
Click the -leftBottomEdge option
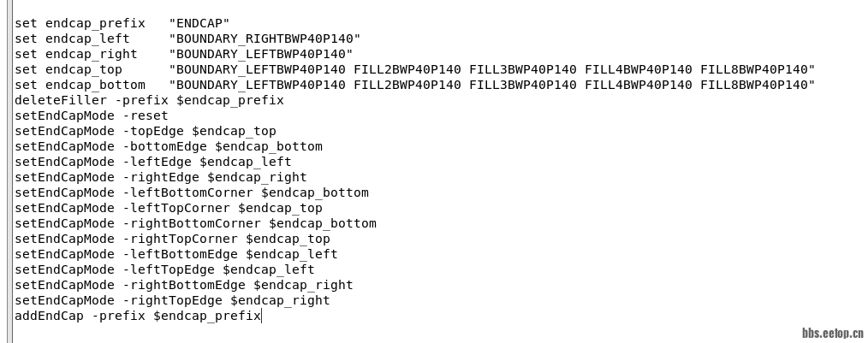tap(180, 255)
